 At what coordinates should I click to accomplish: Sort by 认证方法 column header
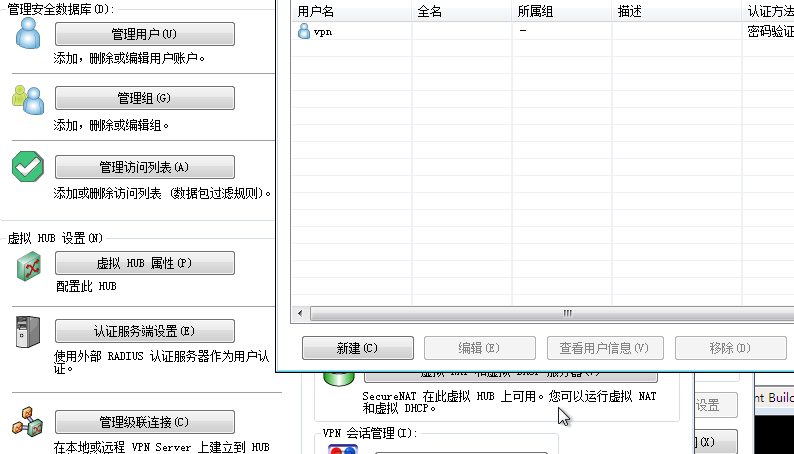point(768,11)
